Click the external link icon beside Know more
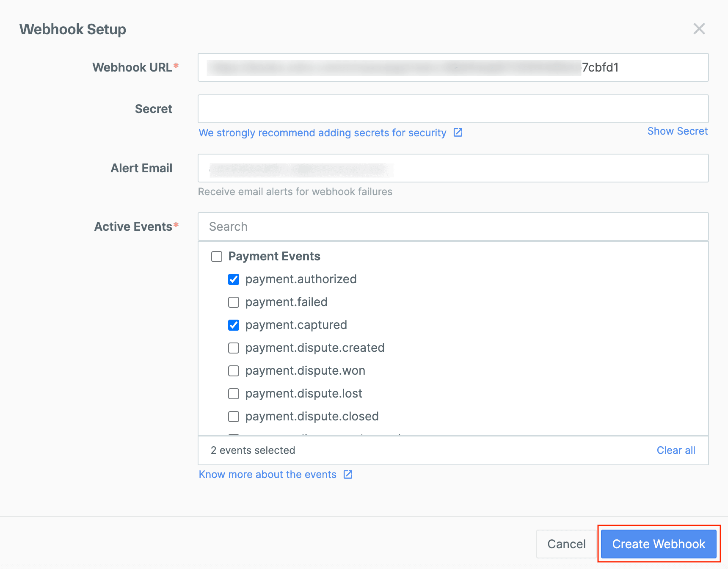Image resolution: width=728 pixels, height=569 pixels. [348, 474]
